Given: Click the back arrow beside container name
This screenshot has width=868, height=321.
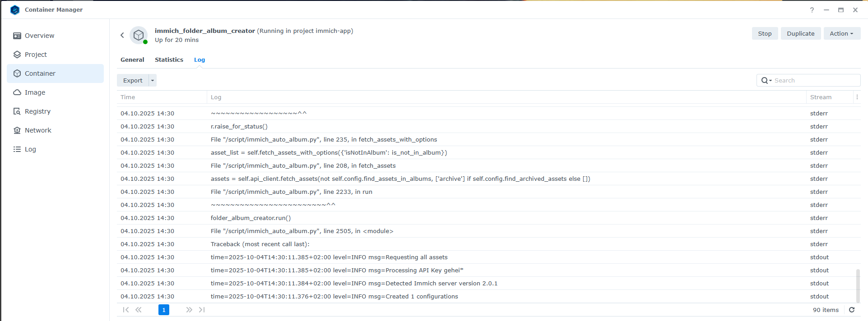Looking at the screenshot, I should (122, 35).
